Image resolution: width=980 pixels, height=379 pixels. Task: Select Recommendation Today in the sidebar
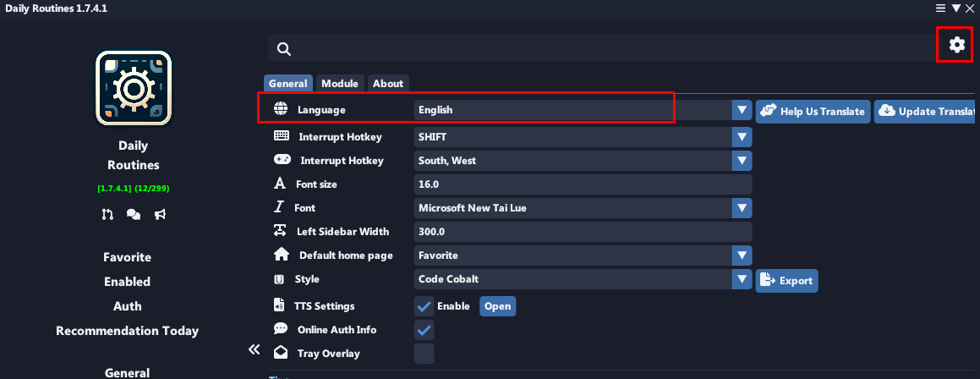[128, 331]
